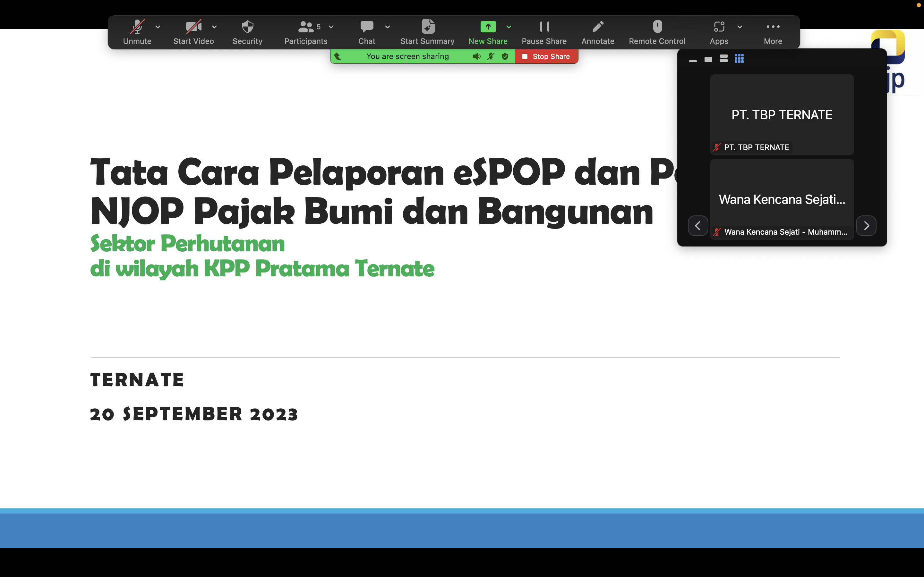This screenshot has width=924, height=577.
Task: Go to next participants page arrow
Action: pos(866,226)
